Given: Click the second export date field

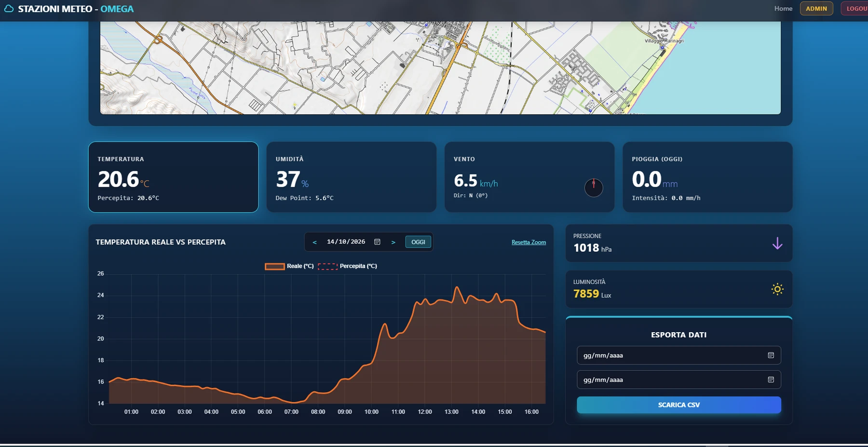Looking at the screenshot, I should (678, 379).
